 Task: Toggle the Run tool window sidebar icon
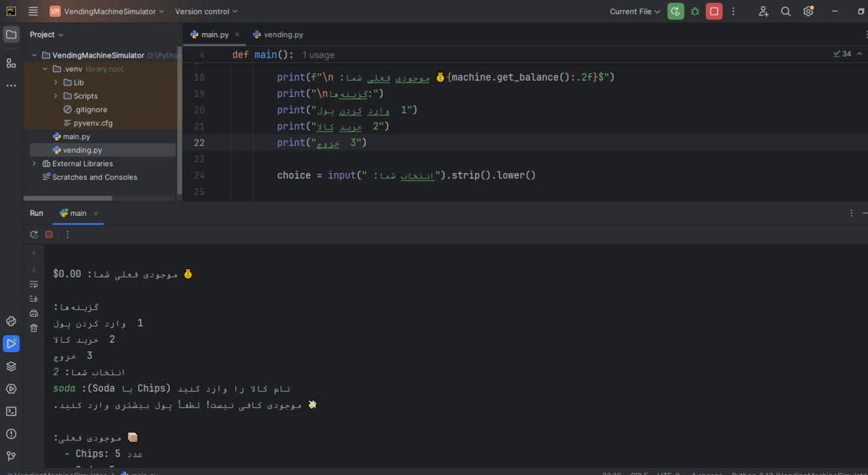(11, 343)
